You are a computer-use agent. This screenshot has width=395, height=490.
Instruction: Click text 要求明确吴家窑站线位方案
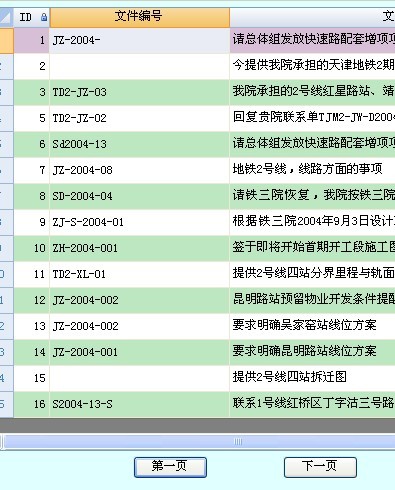(x=305, y=325)
